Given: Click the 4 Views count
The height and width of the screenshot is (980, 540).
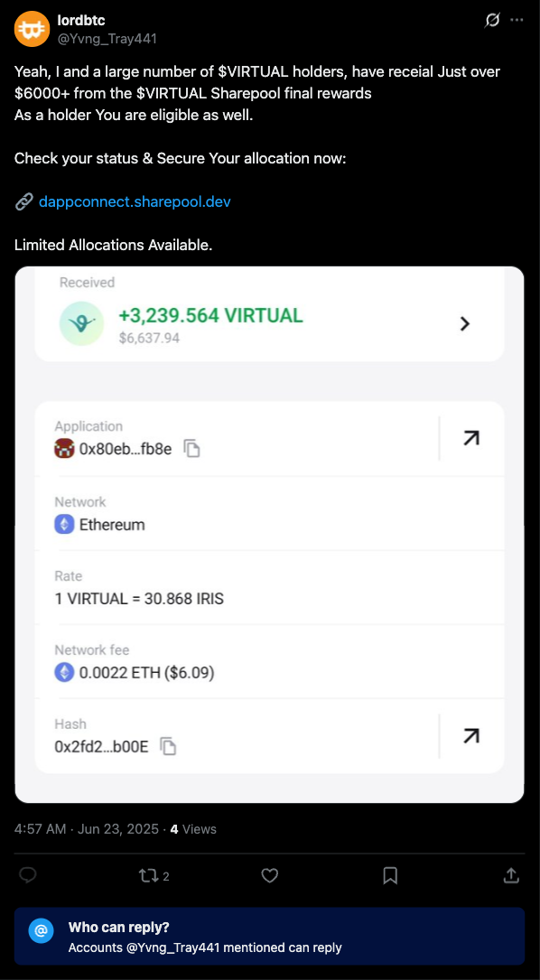Looking at the screenshot, I should 193,829.
